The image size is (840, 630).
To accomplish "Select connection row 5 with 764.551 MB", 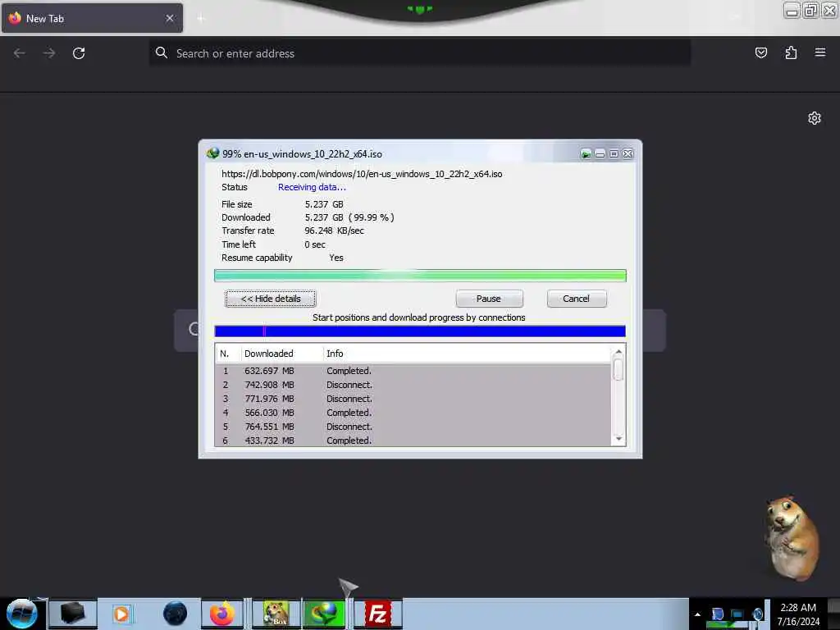I will [x=413, y=427].
